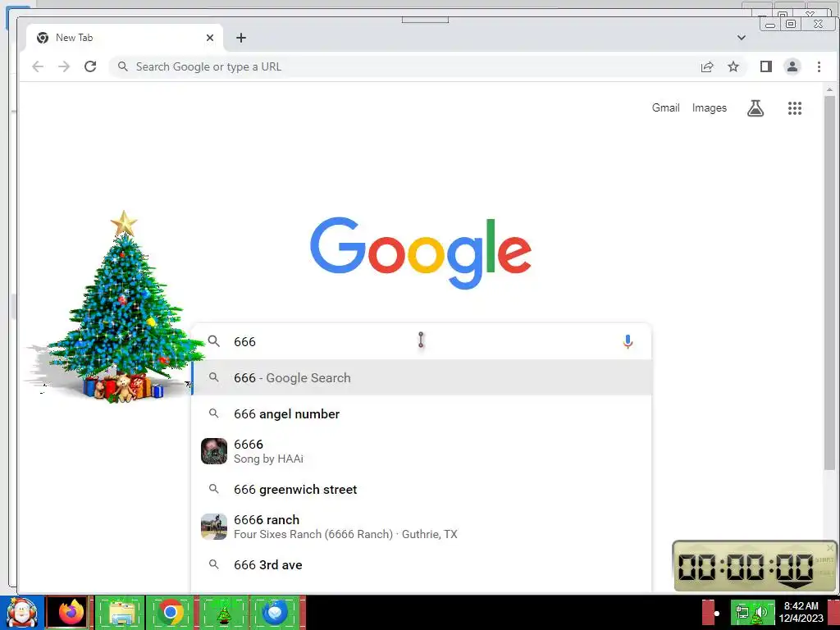The width and height of the screenshot is (840, 630).
Task: Open the Christmas tree taskbar app
Action: (x=224, y=612)
